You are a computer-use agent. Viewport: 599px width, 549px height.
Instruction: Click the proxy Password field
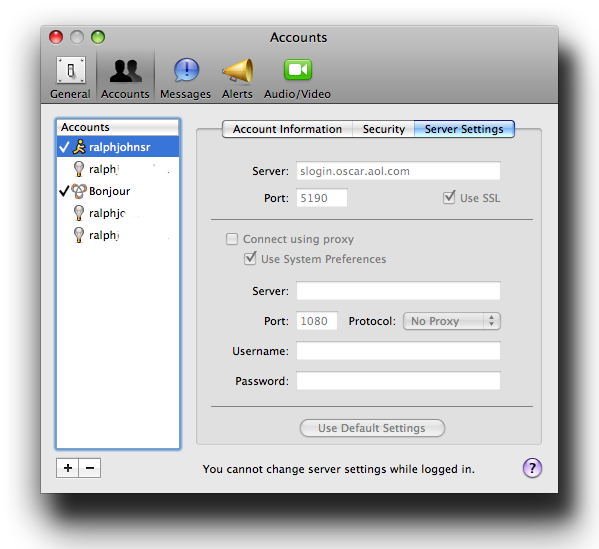coord(398,381)
